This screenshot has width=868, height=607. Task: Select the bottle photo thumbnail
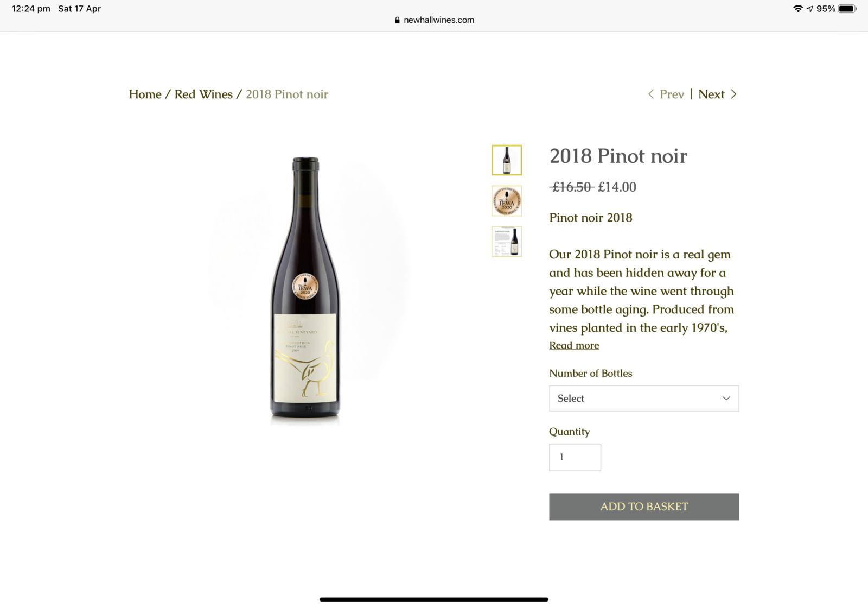507,160
